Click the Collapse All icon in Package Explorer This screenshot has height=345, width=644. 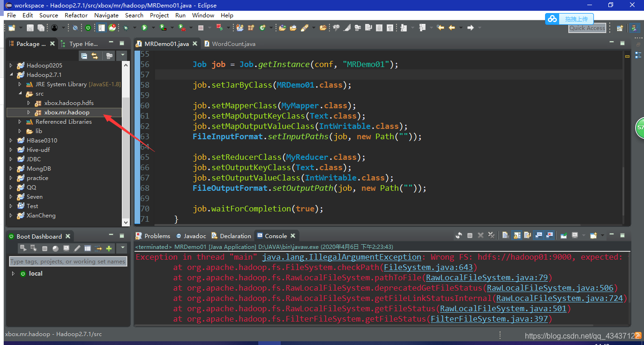pos(84,56)
